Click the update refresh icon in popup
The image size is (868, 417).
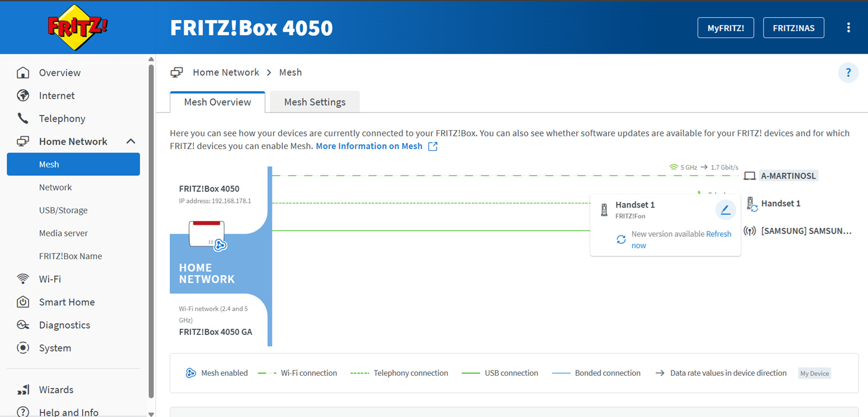click(621, 239)
